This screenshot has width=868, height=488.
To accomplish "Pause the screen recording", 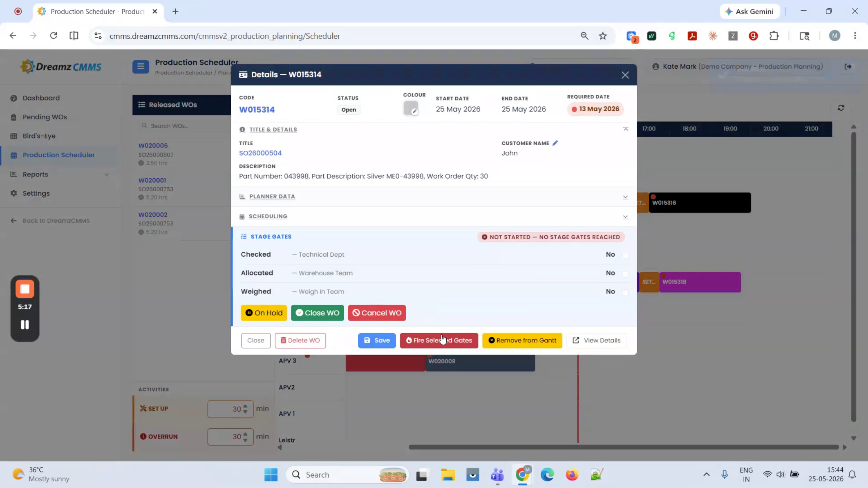I will click(x=25, y=325).
